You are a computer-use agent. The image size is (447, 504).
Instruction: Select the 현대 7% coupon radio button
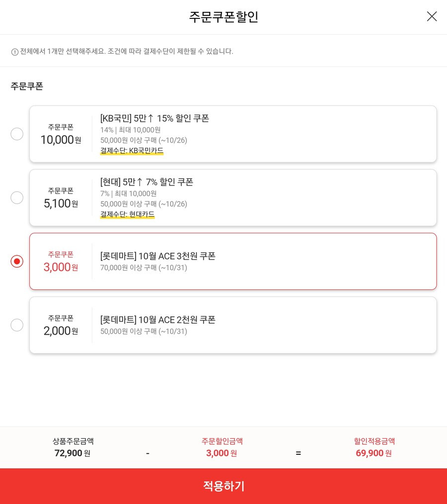(17, 197)
